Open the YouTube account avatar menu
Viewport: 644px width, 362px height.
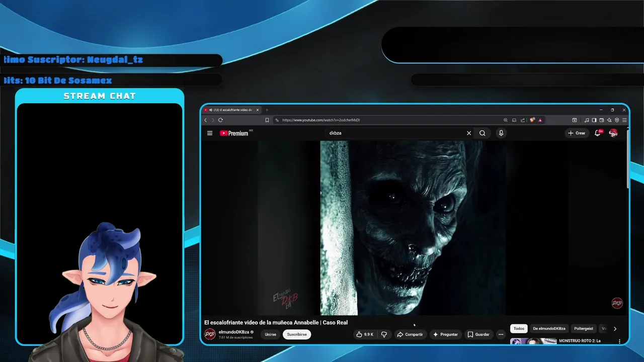pos(613,133)
